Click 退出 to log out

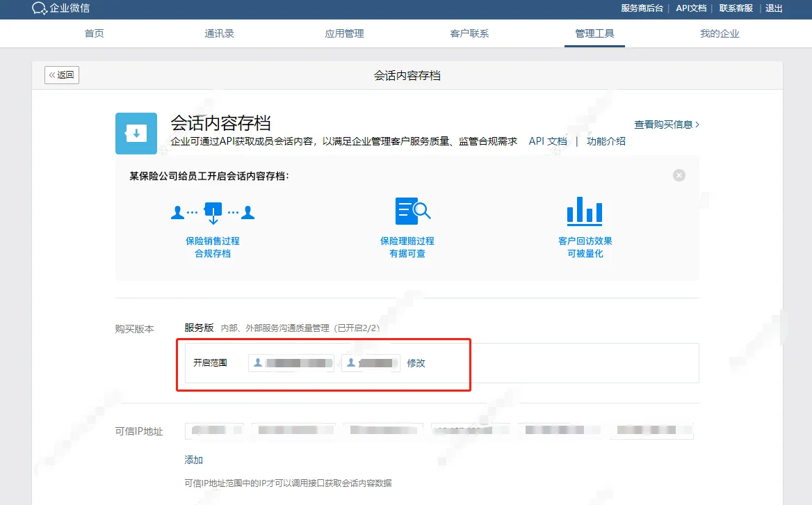pyautogui.click(x=774, y=8)
